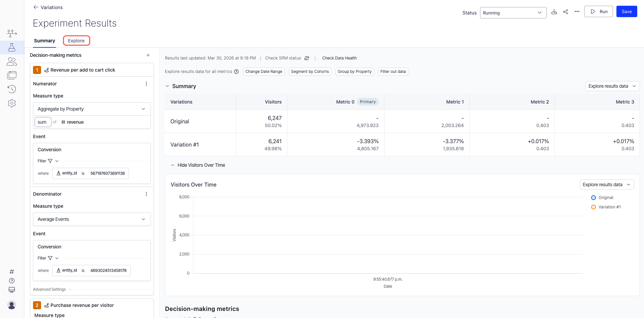Collapse the Hide Visitors Over Time section
Screen dimensions: 644x318
(x=198, y=165)
